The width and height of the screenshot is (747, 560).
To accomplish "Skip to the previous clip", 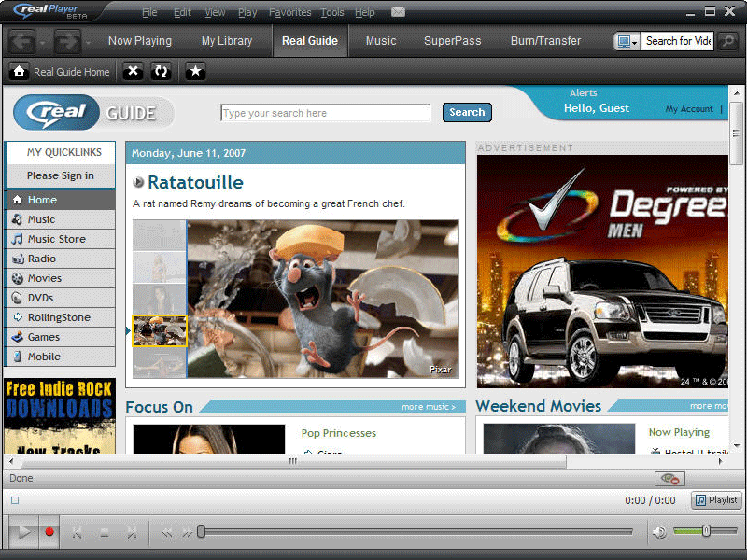I will (78, 533).
